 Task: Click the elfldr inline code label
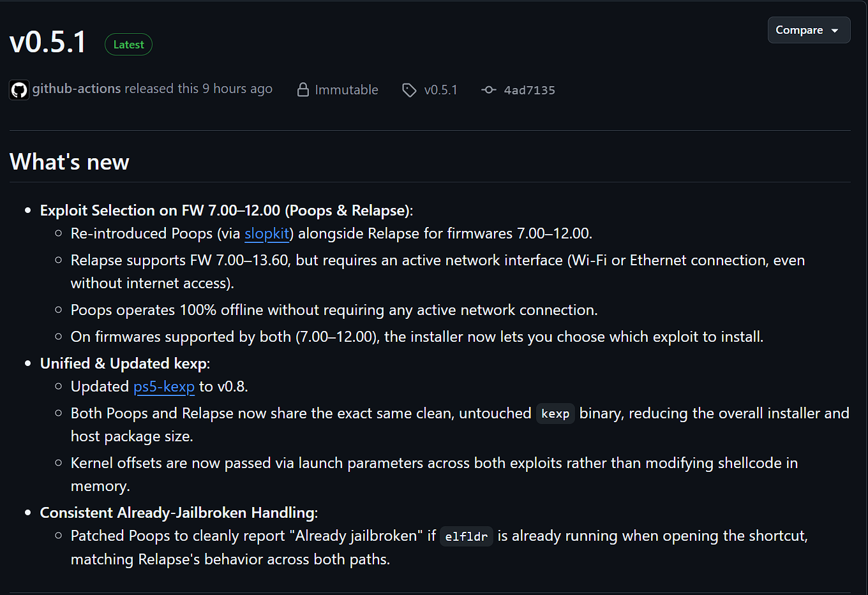click(467, 536)
